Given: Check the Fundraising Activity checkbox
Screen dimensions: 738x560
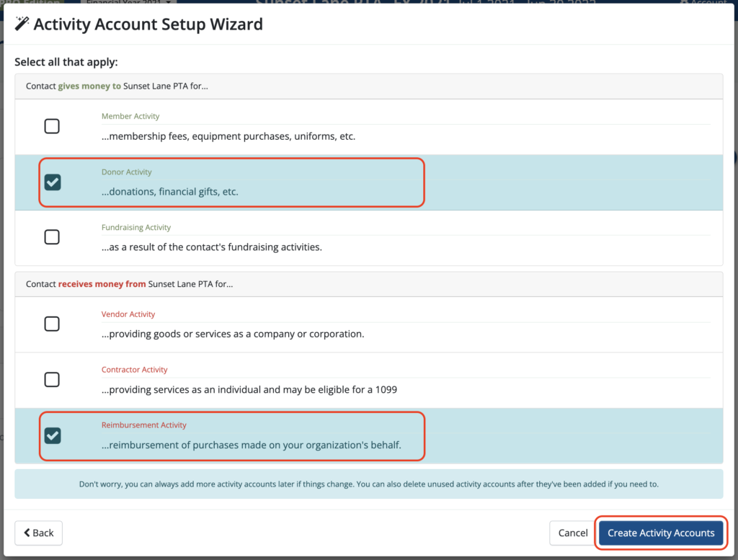Looking at the screenshot, I should pos(52,236).
